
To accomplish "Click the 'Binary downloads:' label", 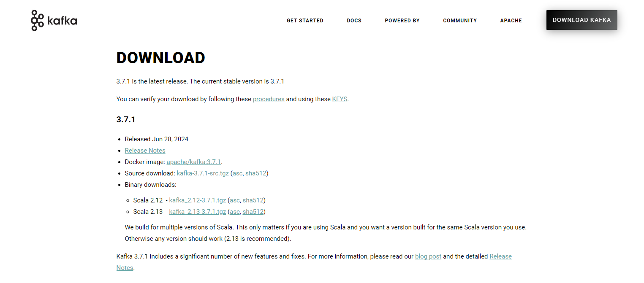I will point(151,185).
